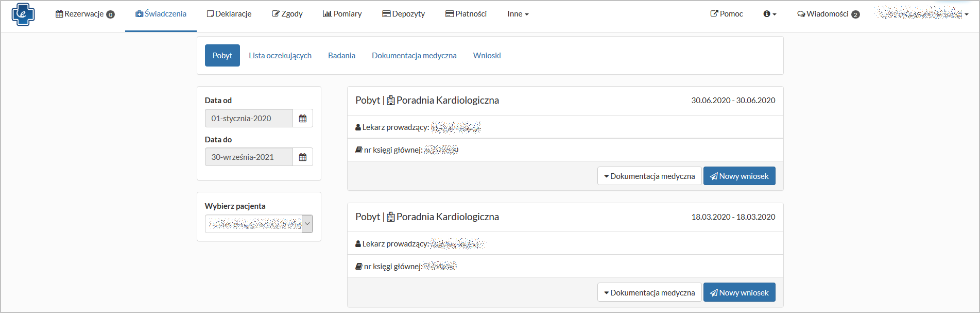
Task: Click Nowy wniosek for the 30.06.2020 visit
Action: 739,176
